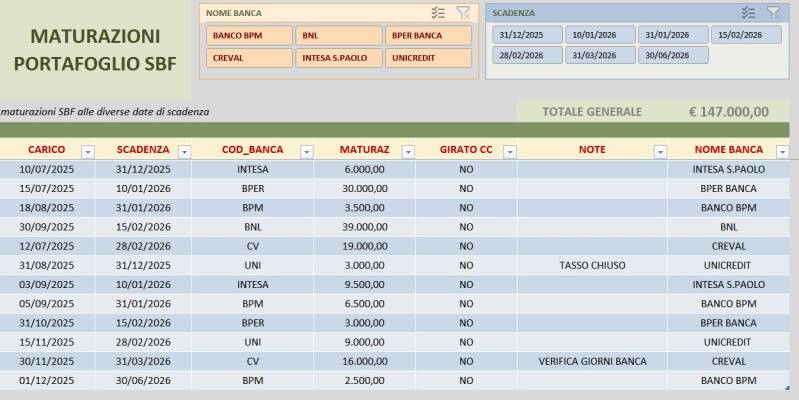
Task: Open the CARICO column filter dropdown
Action: click(88, 151)
